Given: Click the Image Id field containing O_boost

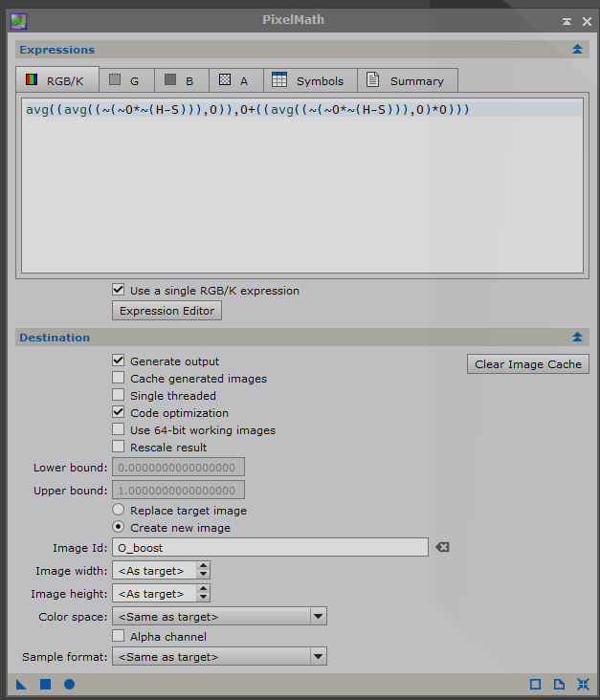Looking at the screenshot, I should (x=270, y=547).
